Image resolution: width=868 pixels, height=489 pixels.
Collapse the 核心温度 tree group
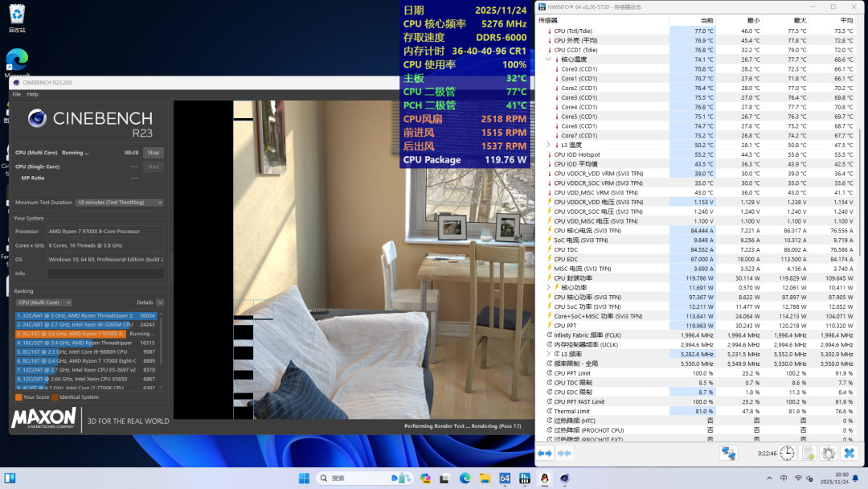549,60
